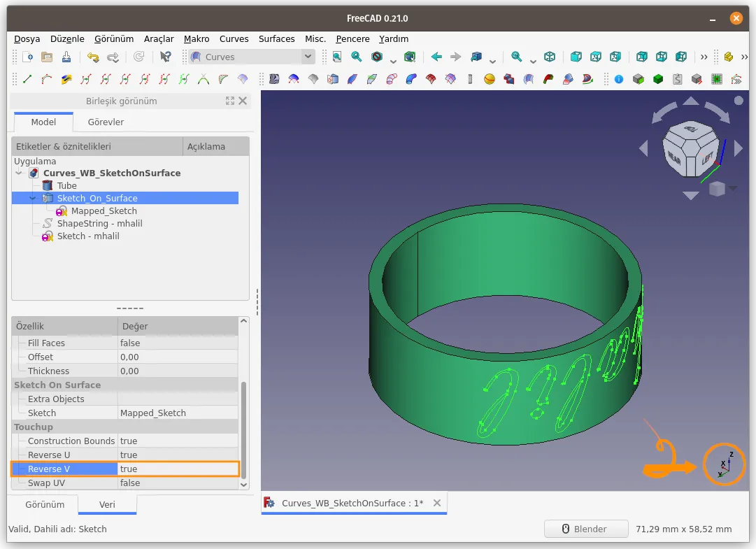Click the Blender navigation style button
This screenshot has height=549, width=756.
(586, 529)
